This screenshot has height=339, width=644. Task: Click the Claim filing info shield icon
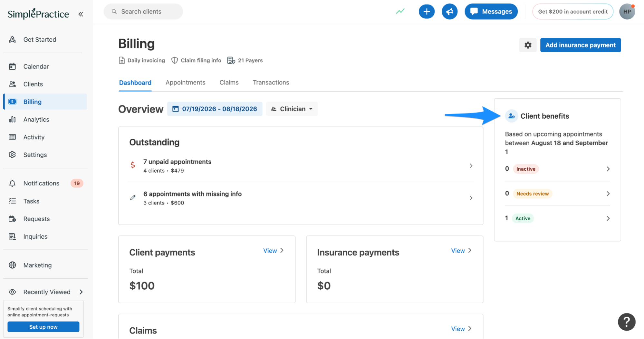point(175,60)
